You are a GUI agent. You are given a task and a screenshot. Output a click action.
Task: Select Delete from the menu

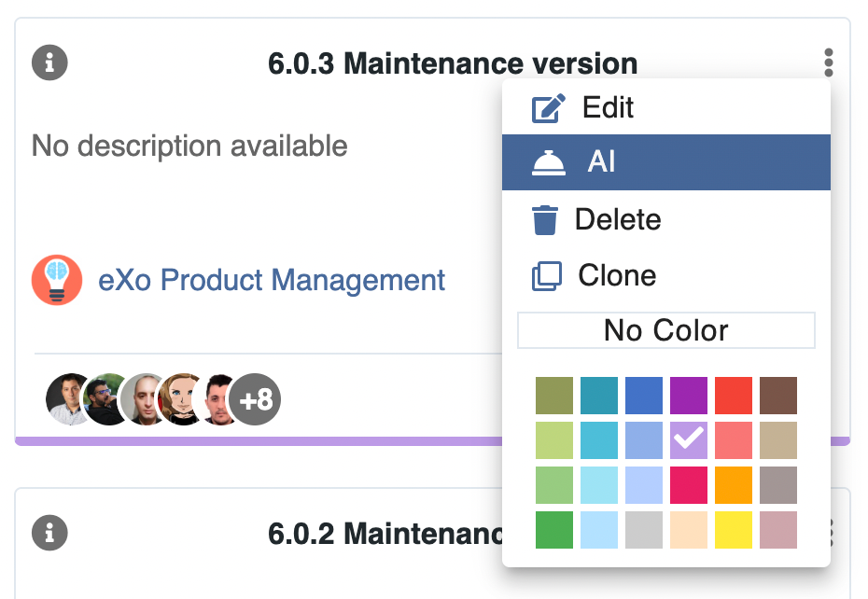pos(618,220)
